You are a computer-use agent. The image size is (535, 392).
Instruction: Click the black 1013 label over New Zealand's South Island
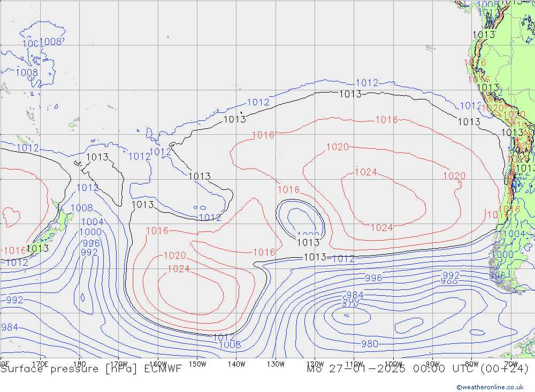[x=38, y=248]
